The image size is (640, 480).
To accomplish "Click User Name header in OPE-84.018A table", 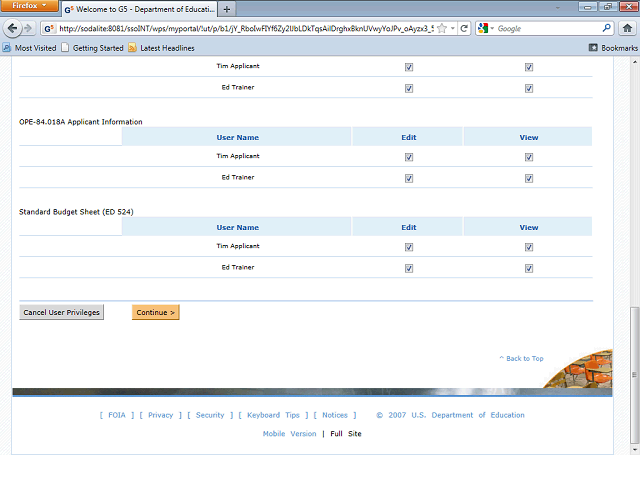I will point(238,138).
